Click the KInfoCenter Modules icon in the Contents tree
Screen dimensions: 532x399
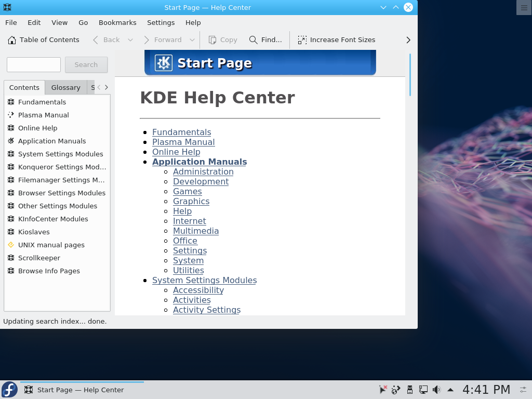click(x=11, y=219)
